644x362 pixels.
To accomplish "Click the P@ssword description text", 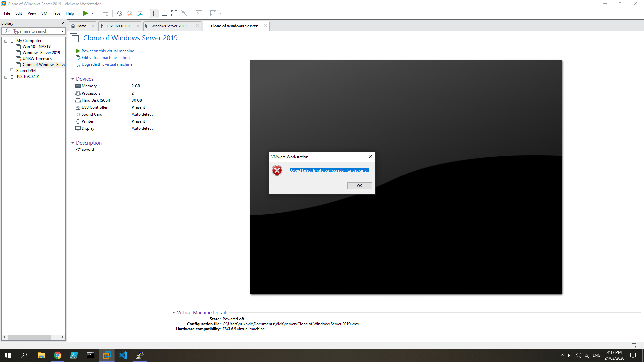I will pos(85,149).
